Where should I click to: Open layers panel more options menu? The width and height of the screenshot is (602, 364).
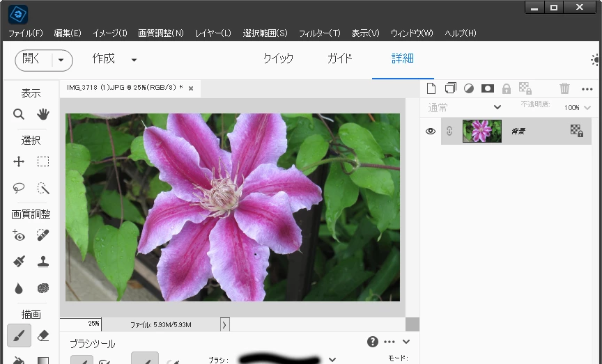point(587,89)
